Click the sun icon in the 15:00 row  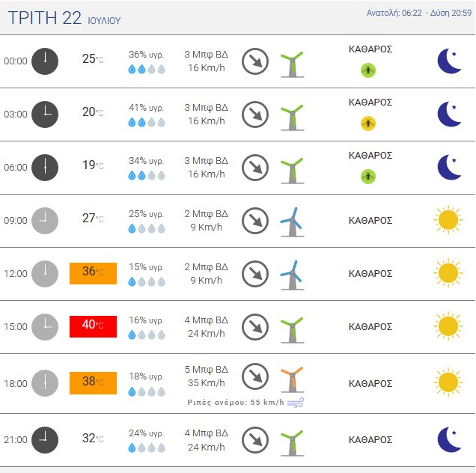tap(448, 326)
